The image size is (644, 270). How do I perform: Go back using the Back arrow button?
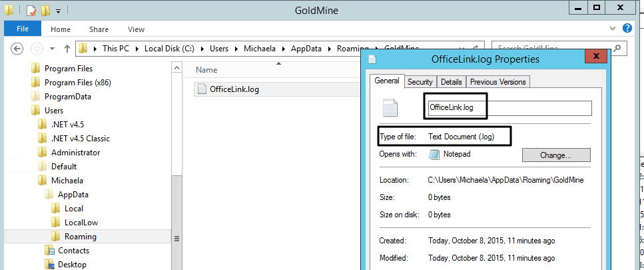coord(18,49)
